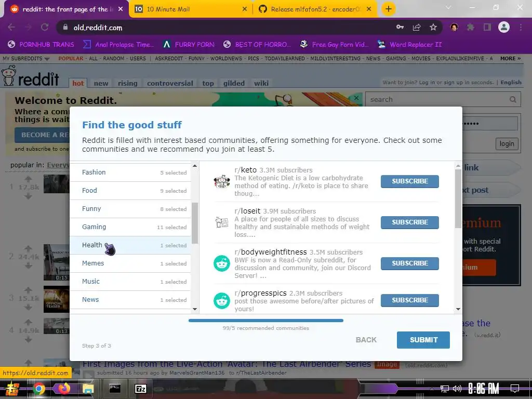Click the volume speaker tray icon
The width and height of the screenshot is (532, 399).
tap(457, 389)
